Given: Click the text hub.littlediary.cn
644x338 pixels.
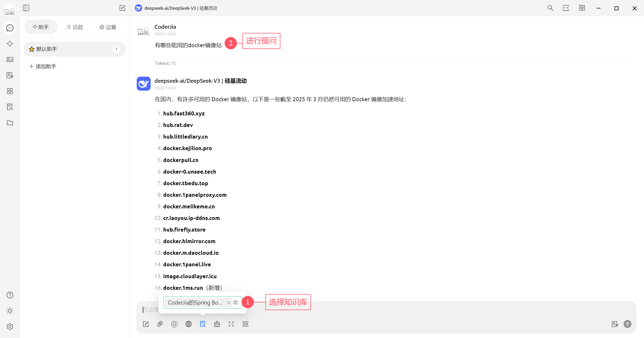Looking at the screenshot, I should pos(185,137).
